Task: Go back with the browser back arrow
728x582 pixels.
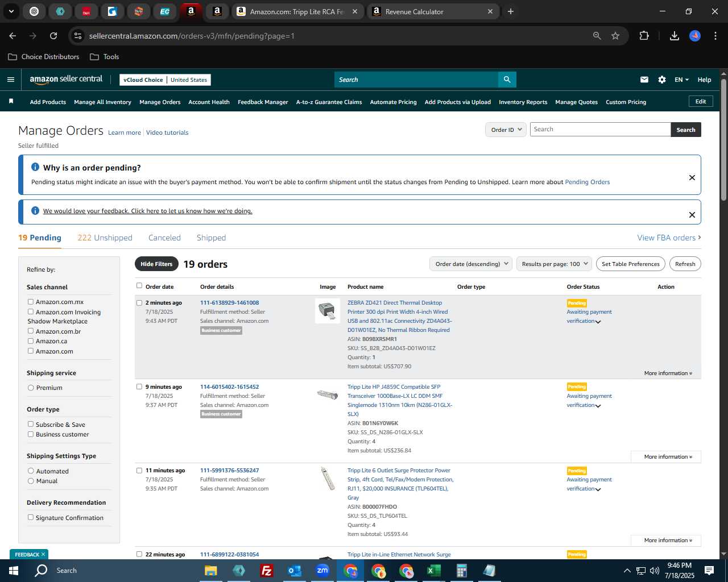Action: point(13,36)
